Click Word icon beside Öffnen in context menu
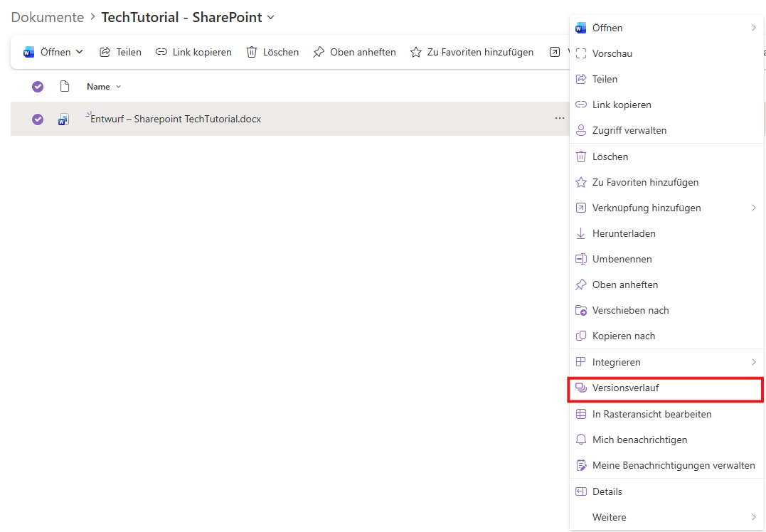766x532 pixels. click(x=581, y=28)
